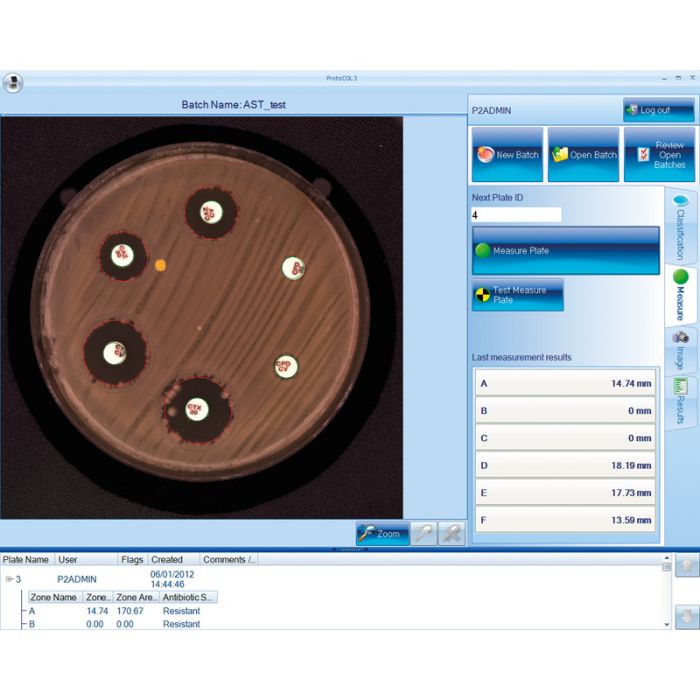Open the Image side tab
This screenshot has width=700, height=700.
click(680, 350)
